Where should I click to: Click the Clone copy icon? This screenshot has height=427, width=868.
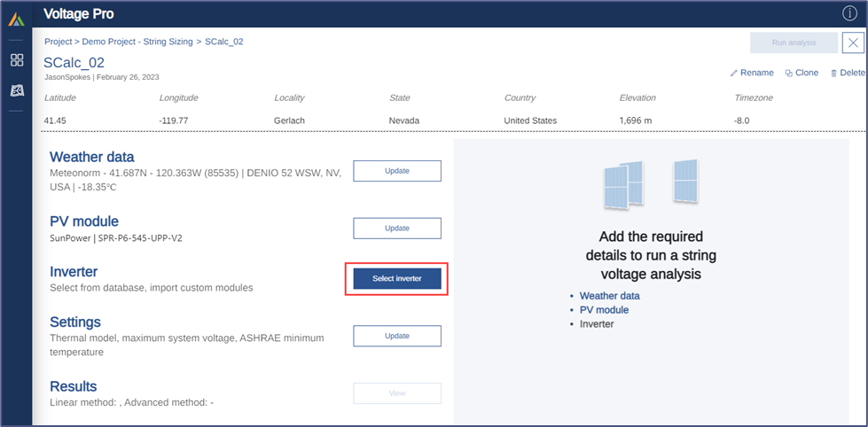(x=789, y=73)
